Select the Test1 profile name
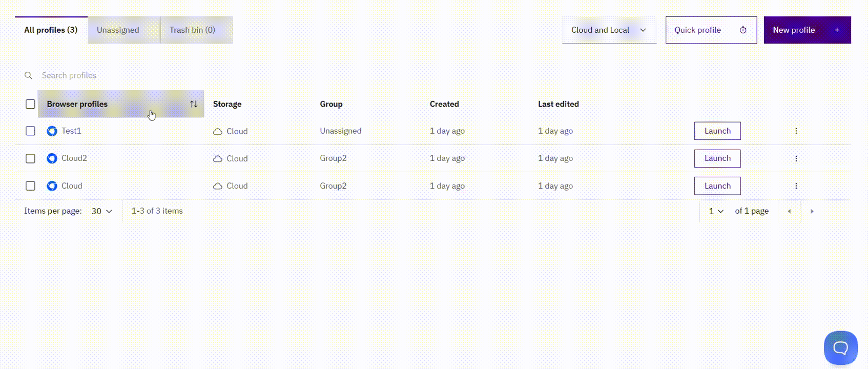The width and height of the screenshot is (868, 369). (x=71, y=131)
